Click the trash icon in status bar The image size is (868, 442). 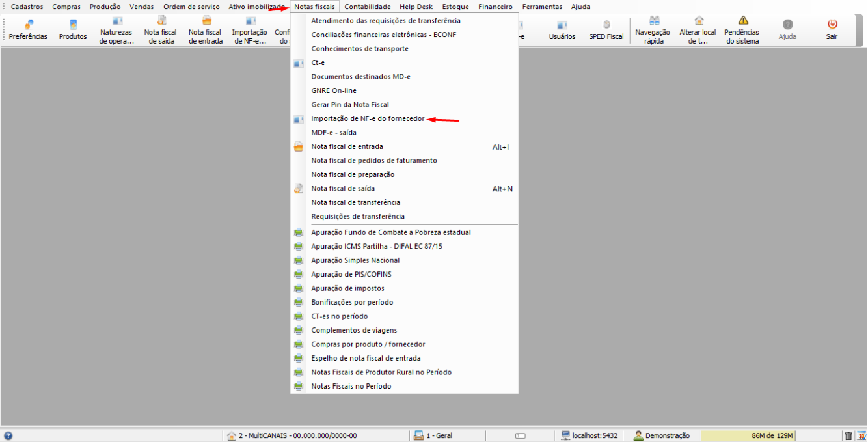coord(848,435)
